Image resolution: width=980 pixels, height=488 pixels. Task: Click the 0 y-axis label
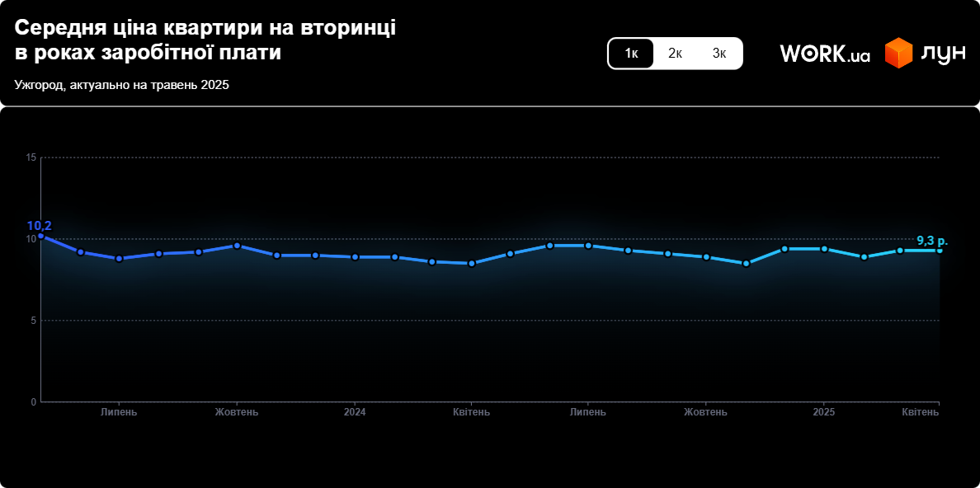click(x=34, y=402)
